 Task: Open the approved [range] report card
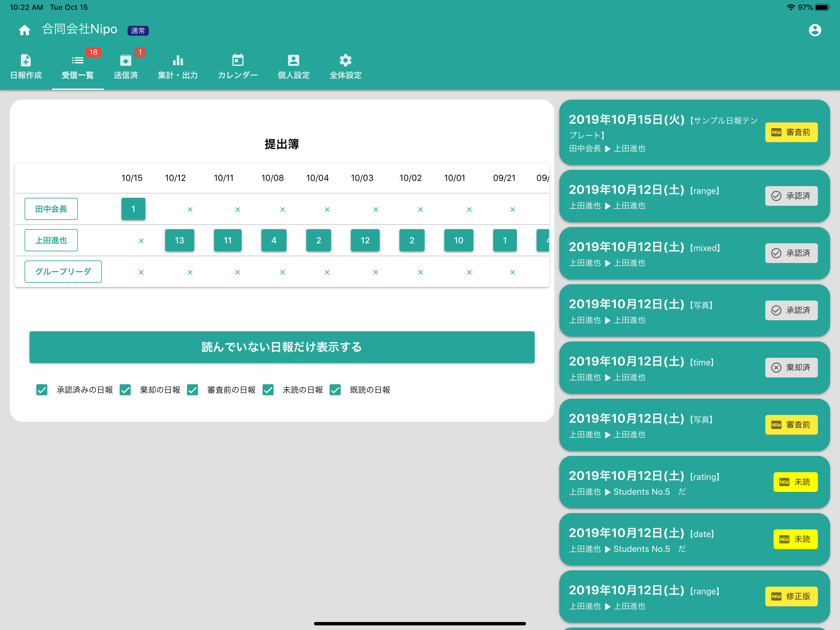(694, 196)
